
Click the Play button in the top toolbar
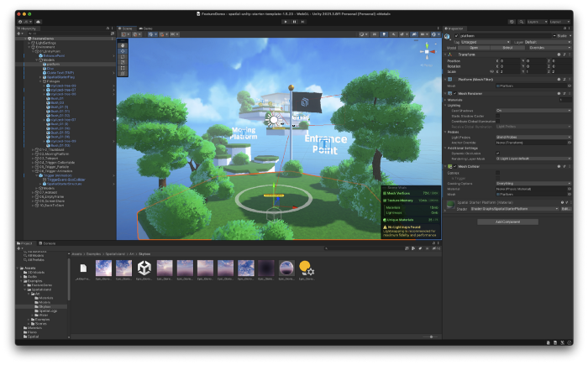(x=286, y=22)
